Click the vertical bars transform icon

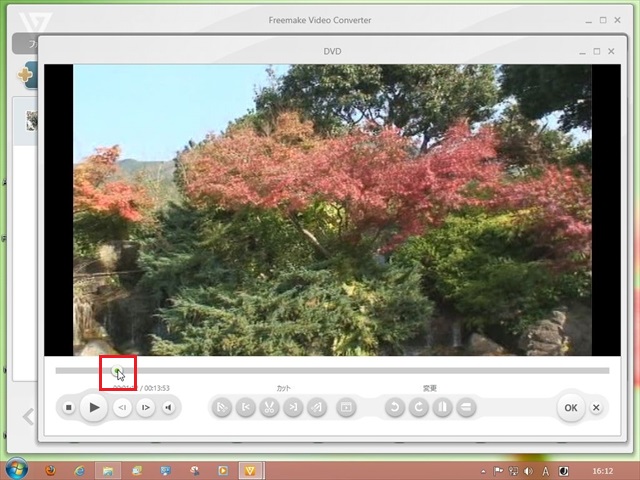point(443,407)
